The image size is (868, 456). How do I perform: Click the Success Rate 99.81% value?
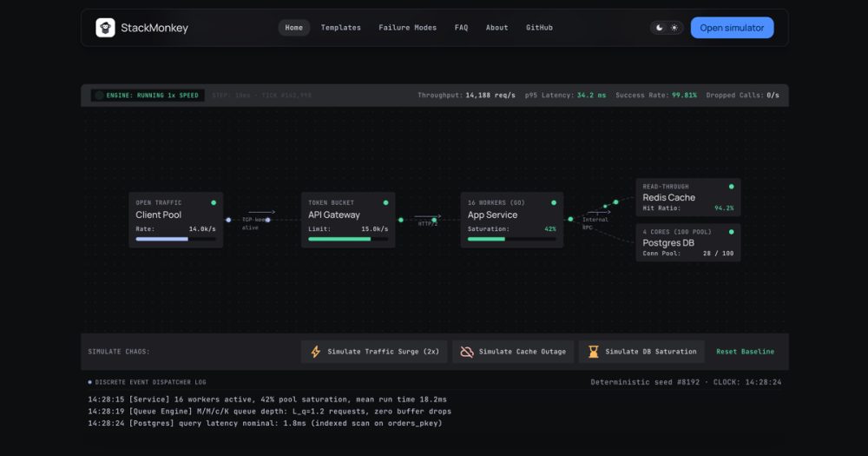click(684, 96)
